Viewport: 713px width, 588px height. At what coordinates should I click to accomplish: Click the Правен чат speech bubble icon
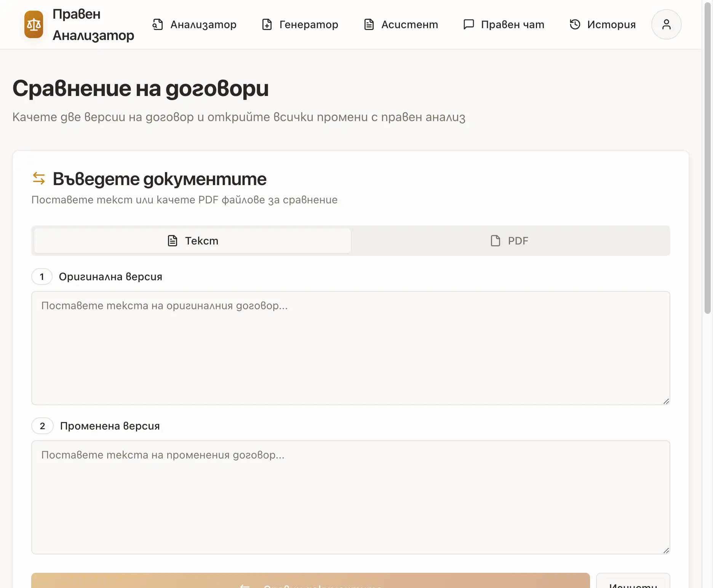coord(468,24)
